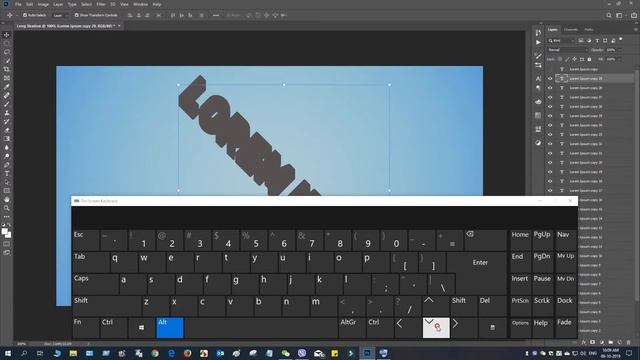Viewport: 640px width, 360px height.
Task: Click the PrtScn key on the On-Screen Keyboard
Action: point(520,306)
